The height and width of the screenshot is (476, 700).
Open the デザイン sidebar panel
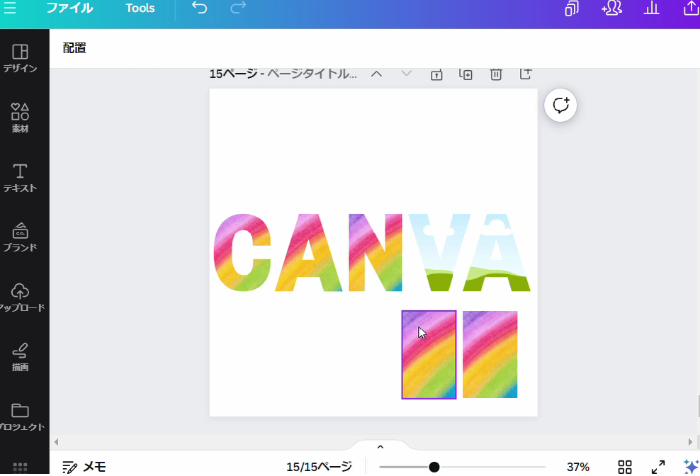click(20, 58)
